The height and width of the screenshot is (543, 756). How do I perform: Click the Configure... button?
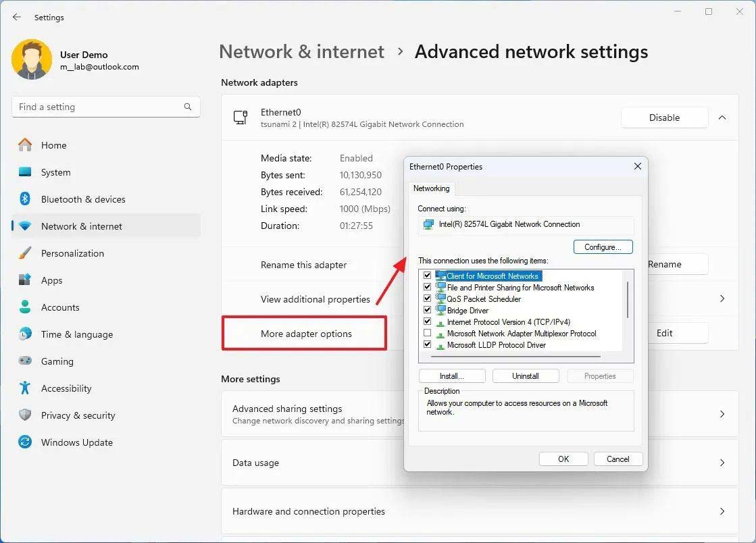click(x=603, y=247)
